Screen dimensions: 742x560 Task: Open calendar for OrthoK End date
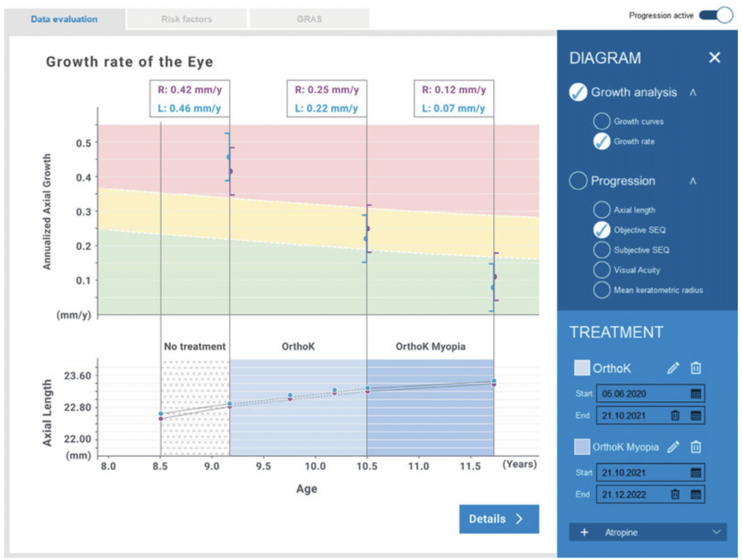696,416
